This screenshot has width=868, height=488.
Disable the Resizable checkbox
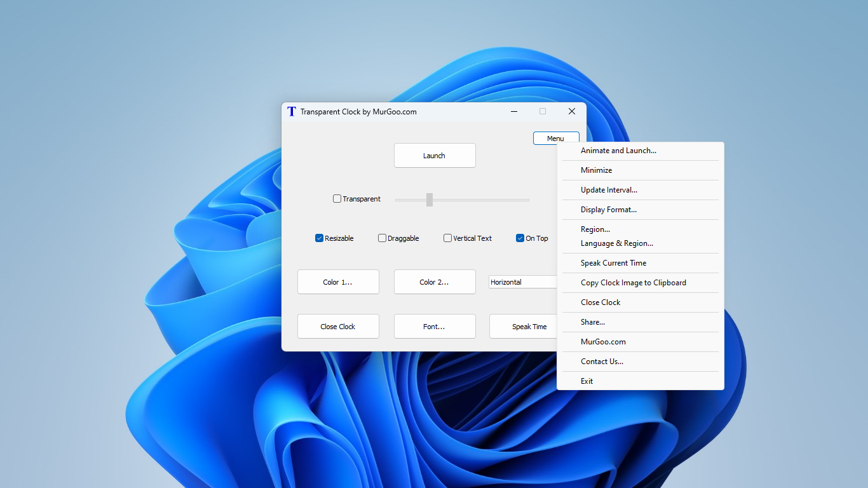click(x=319, y=238)
